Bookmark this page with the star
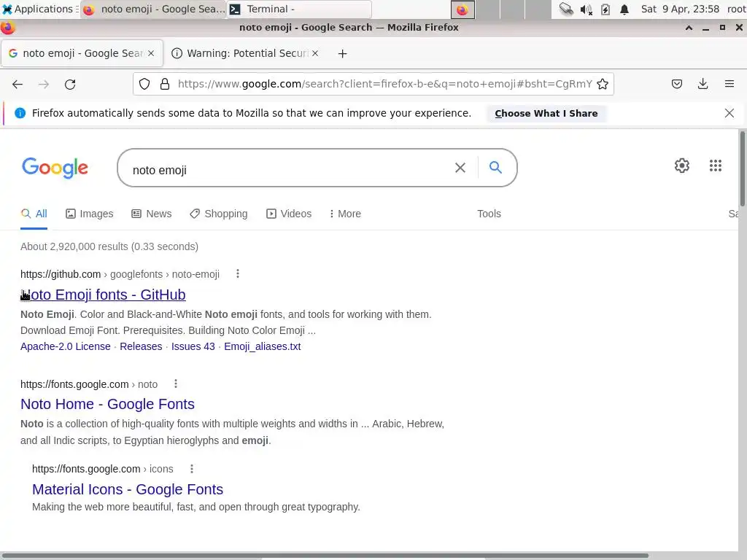The width and height of the screenshot is (747, 560). click(x=602, y=85)
